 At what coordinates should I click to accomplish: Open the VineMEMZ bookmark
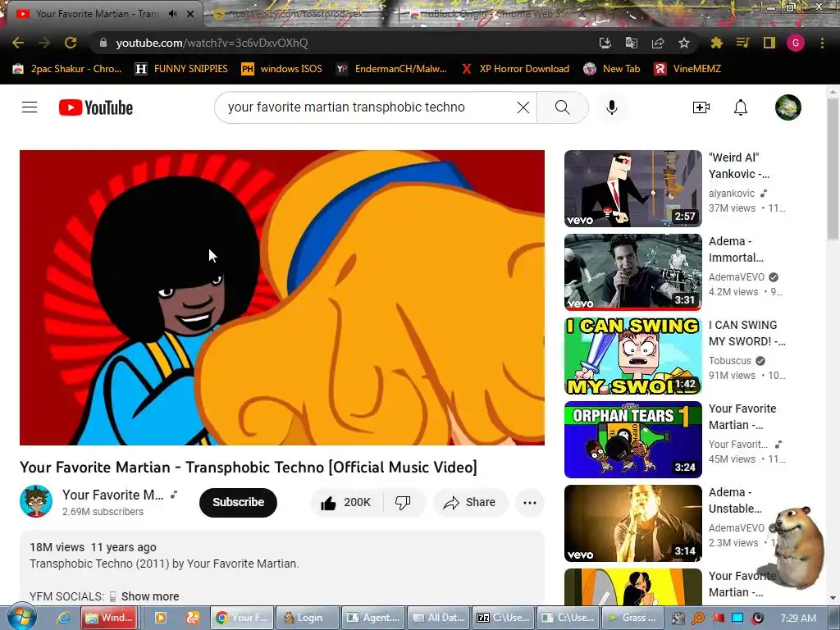point(688,69)
